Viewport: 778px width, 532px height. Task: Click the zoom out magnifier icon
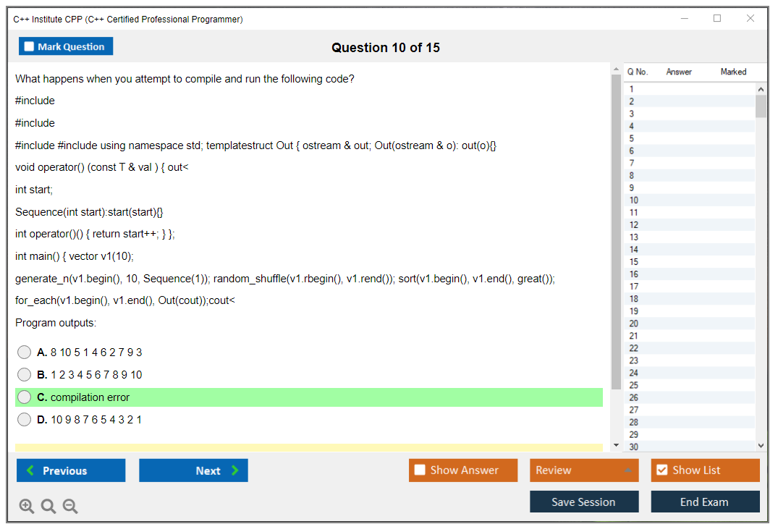point(70,507)
